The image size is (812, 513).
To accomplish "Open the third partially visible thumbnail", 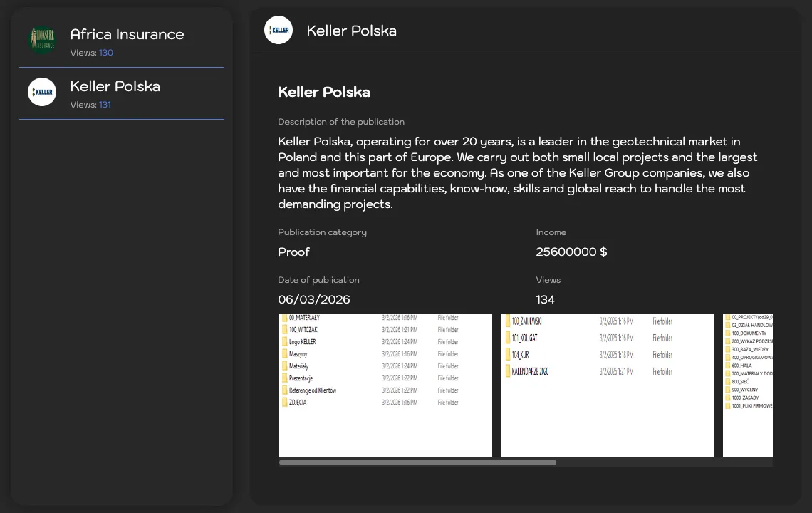I will click(748, 385).
